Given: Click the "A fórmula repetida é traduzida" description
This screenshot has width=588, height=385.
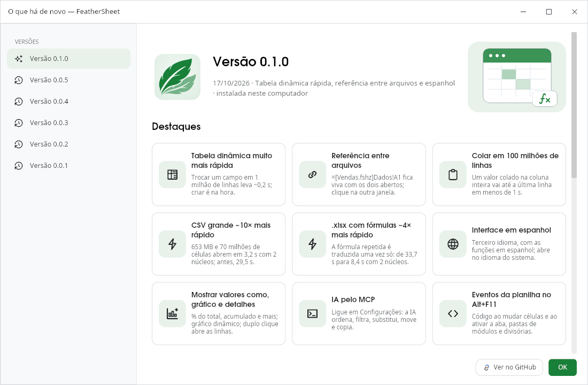Looking at the screenshot, I should [x=374, y=254].
